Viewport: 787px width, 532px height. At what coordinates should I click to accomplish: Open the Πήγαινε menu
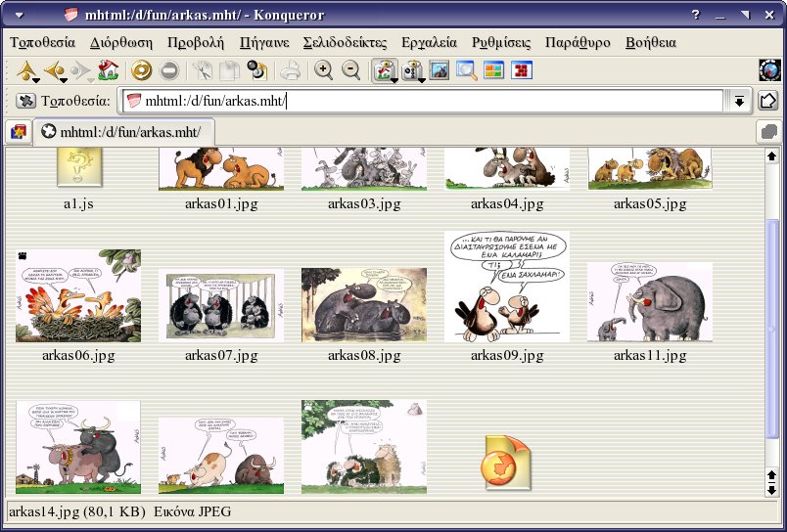coord(264,43)
